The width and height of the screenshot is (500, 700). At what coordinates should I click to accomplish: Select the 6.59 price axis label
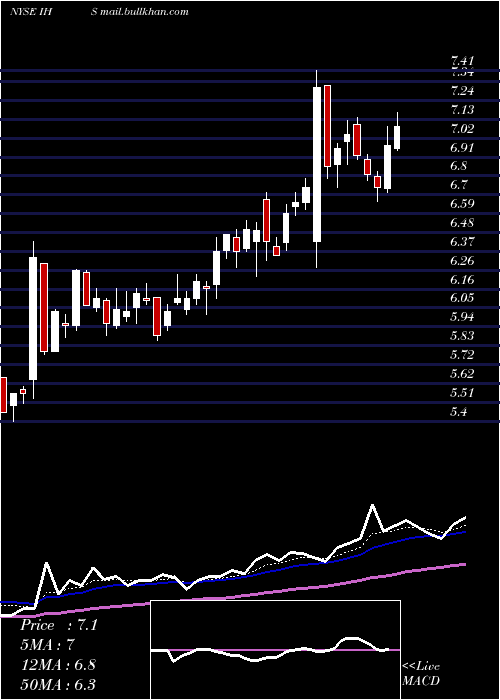[462, 204]
